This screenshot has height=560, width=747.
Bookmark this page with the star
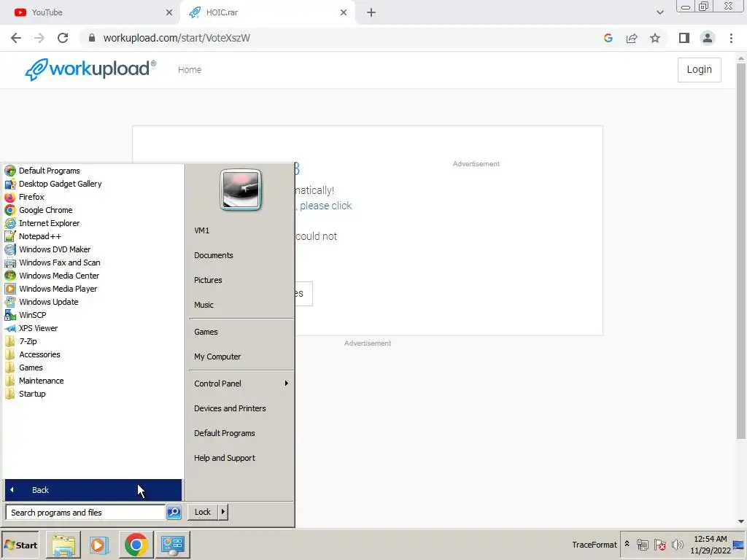point(655,38)
